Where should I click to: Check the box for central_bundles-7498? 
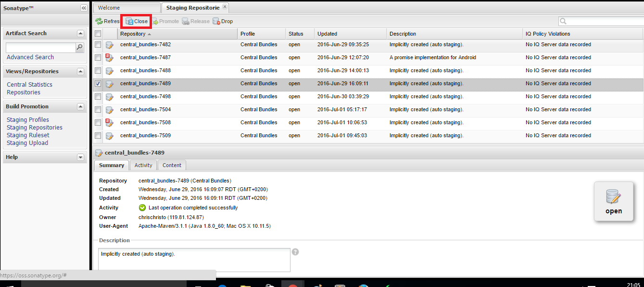pyautogui.click(x=98, y=96)
